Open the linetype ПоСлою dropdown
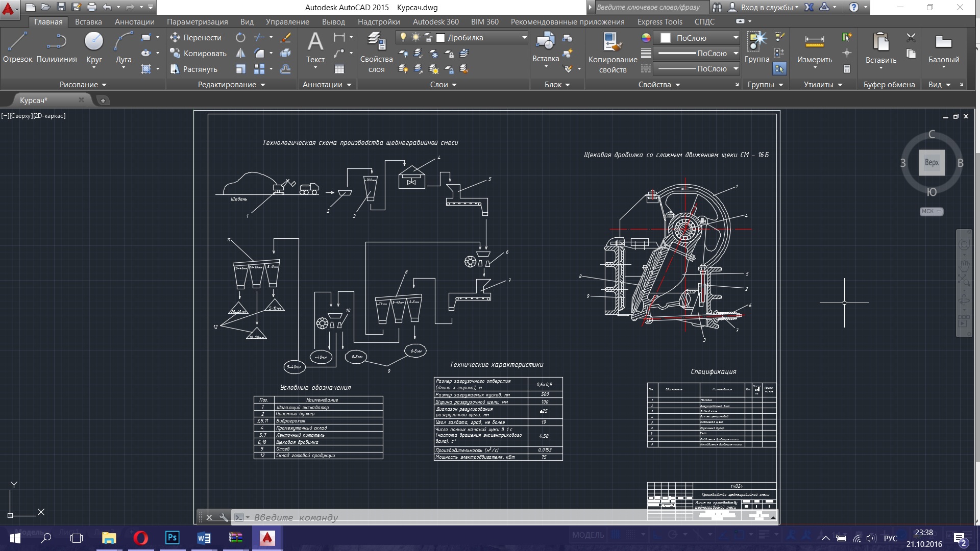 (736, 68)
